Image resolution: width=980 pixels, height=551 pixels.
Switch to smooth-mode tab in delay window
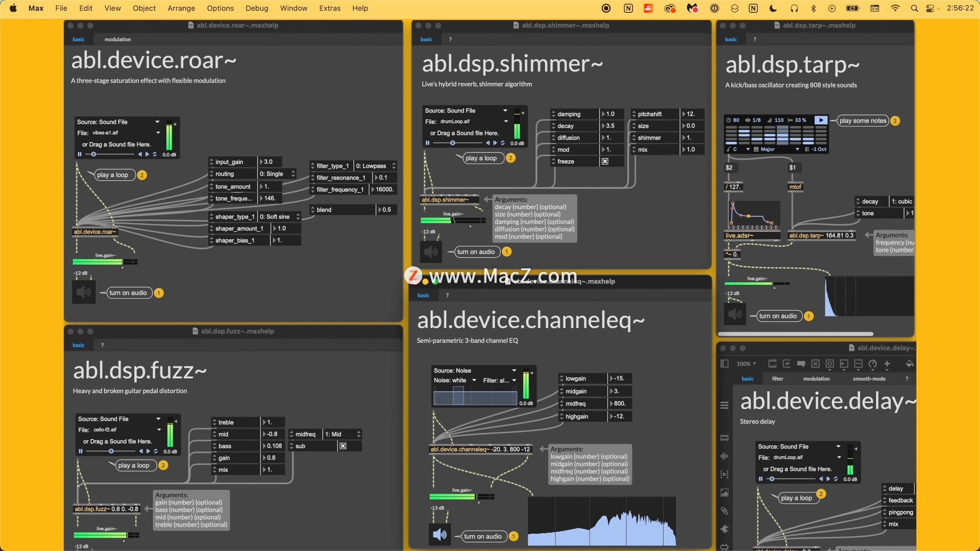point(869,379)
